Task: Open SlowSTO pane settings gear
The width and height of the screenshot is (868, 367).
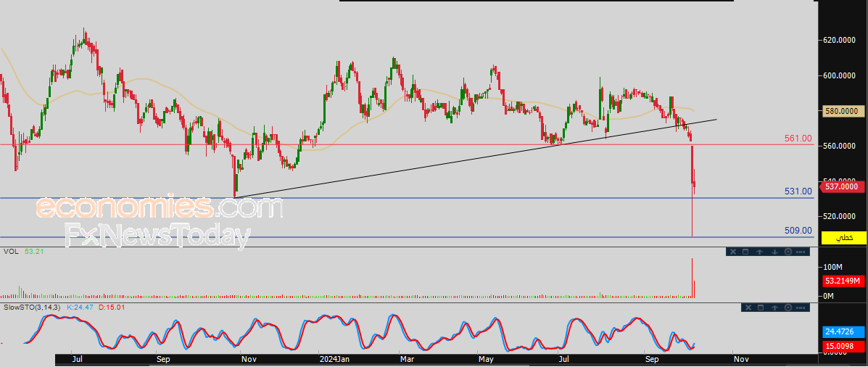Action: (788, 308)
